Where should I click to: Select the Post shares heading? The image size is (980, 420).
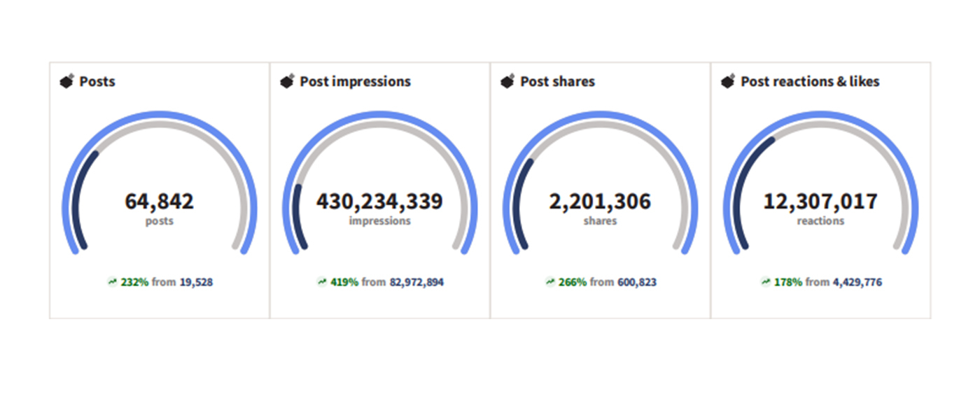tap(557, 82)
